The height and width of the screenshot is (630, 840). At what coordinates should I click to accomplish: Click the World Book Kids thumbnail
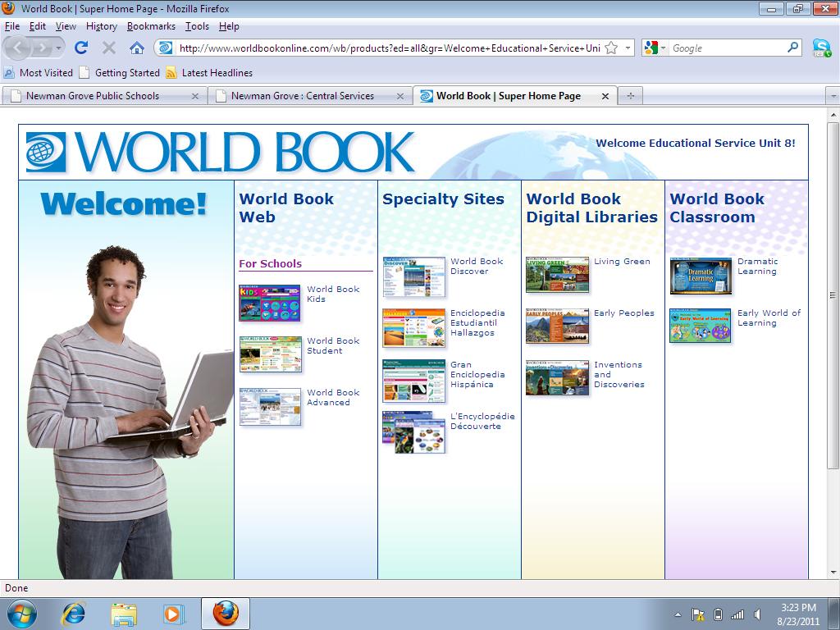(269, 304)
